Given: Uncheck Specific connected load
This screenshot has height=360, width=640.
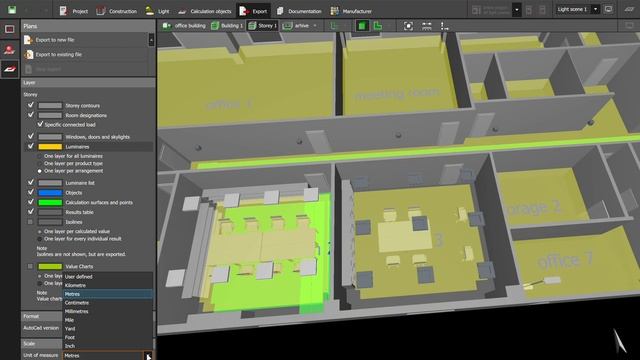Looking at the screenshot, I should click(x=40, y=124).
